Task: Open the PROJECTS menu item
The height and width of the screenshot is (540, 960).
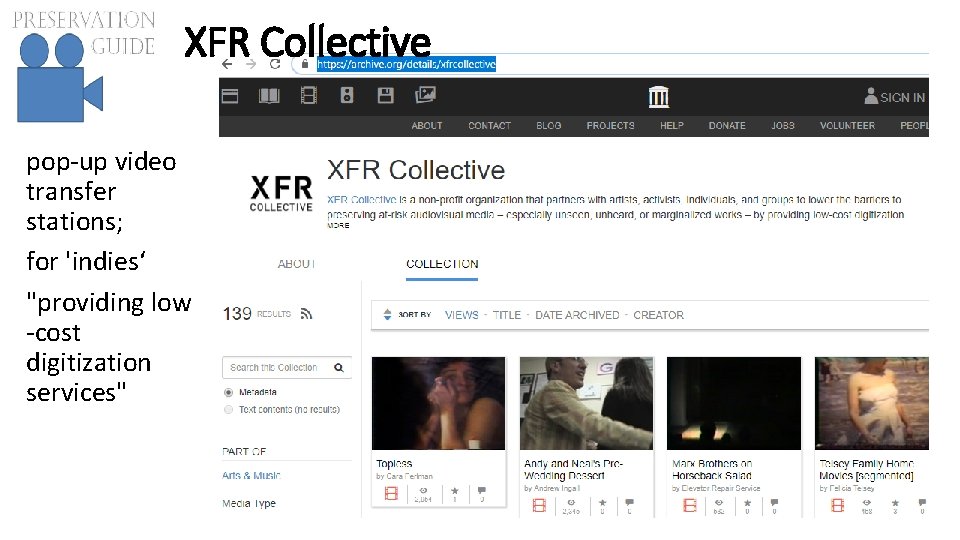Action: (610, 126)
